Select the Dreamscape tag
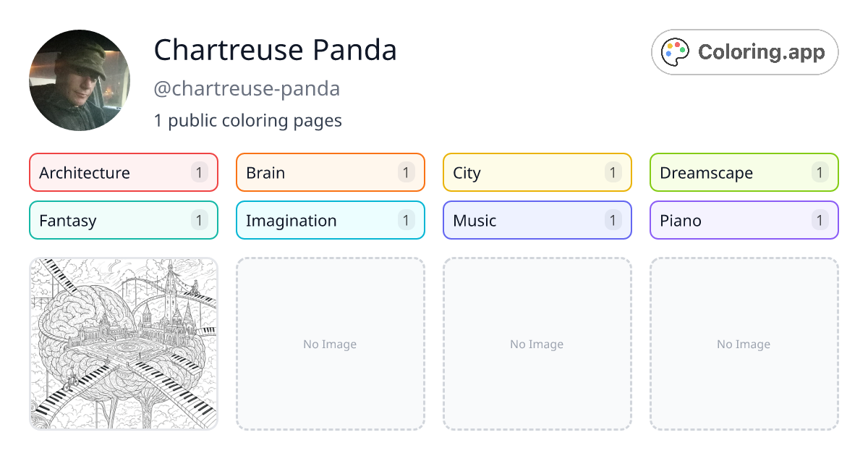Screen dimensions: 868x456 pyautogui.click(x=744, y=172)
